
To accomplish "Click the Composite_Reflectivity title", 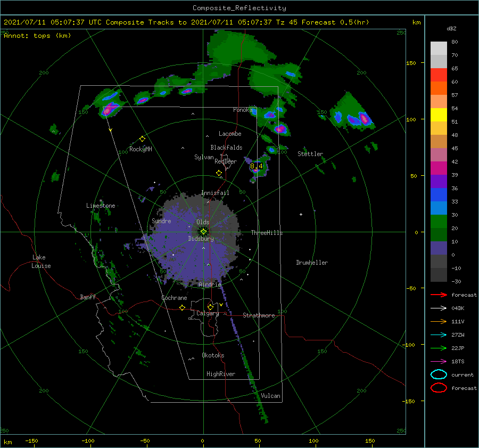I will [239, 8].
